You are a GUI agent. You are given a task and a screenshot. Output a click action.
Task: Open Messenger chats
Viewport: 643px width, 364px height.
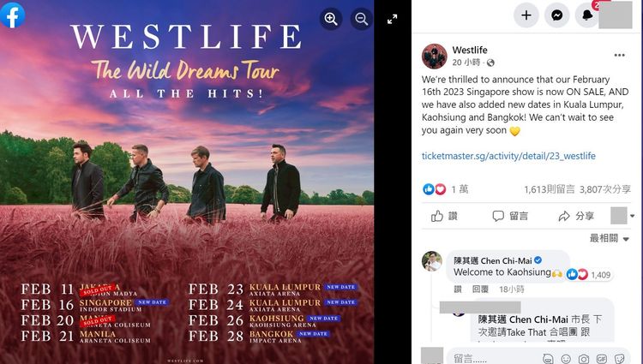(557, 15)
